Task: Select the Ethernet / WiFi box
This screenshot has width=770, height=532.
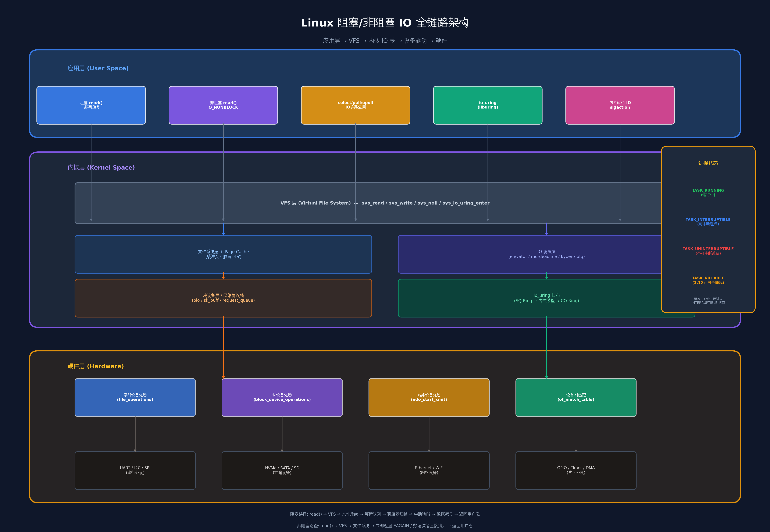Action: (x=429, y=470)
